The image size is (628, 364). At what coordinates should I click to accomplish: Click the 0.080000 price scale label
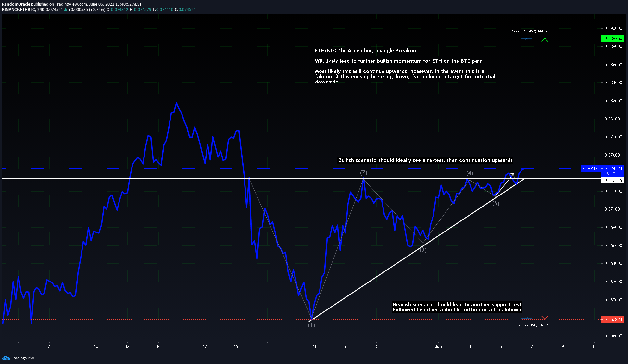pos(613,119)
